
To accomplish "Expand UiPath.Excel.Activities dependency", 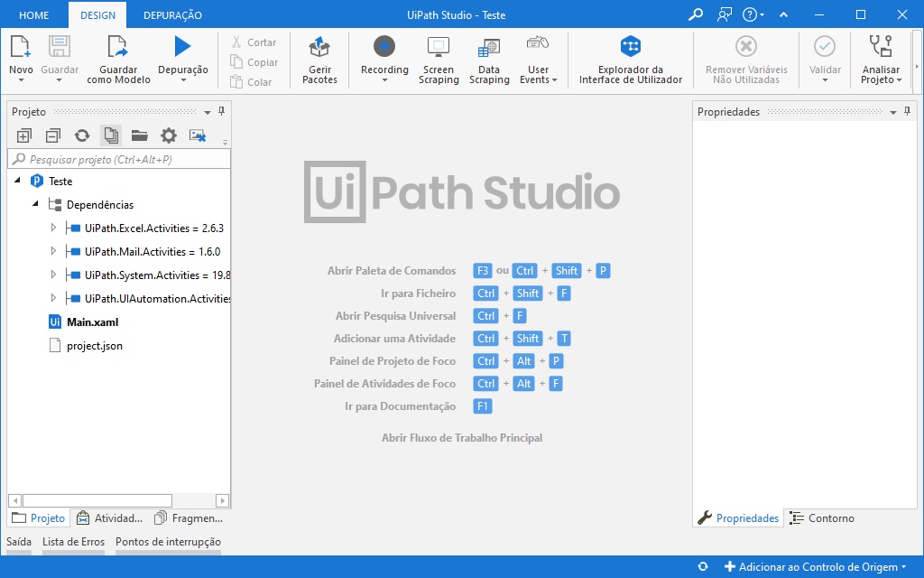I will pos(53,228).
